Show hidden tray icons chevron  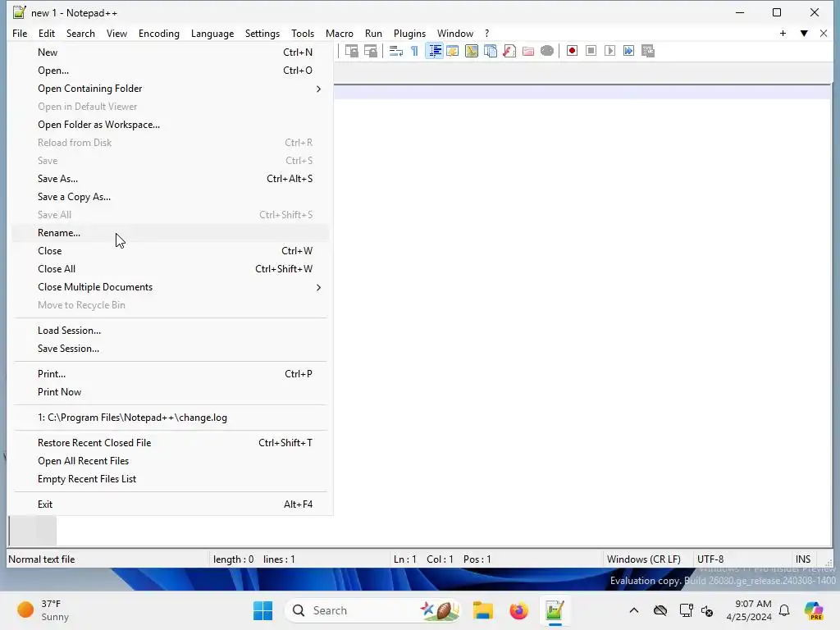click(634, 610)
